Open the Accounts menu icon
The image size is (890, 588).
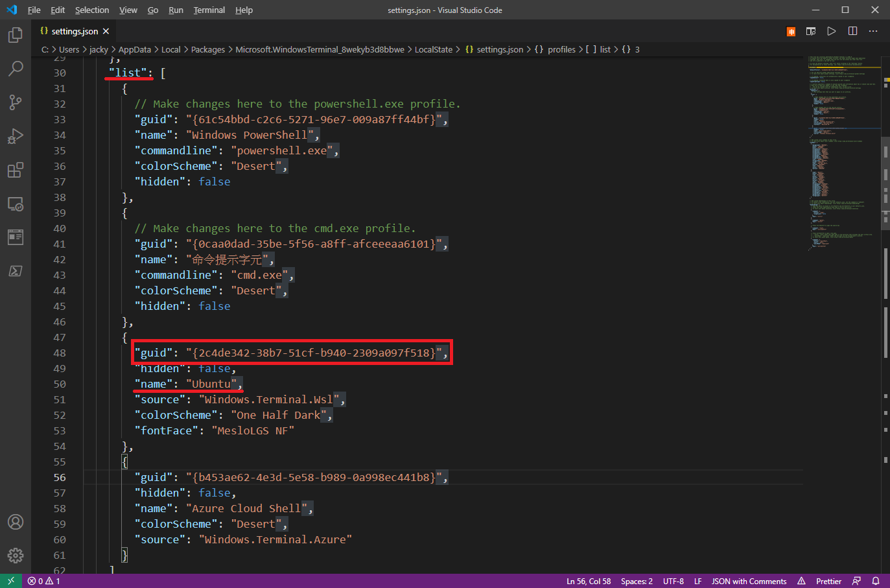click(x=16, y=522)
